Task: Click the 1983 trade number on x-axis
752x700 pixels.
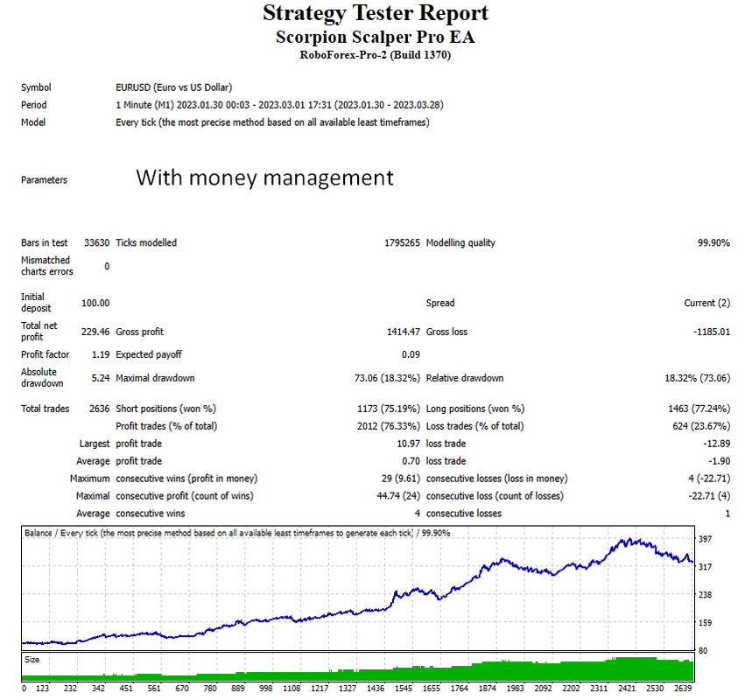Action: 515,689
